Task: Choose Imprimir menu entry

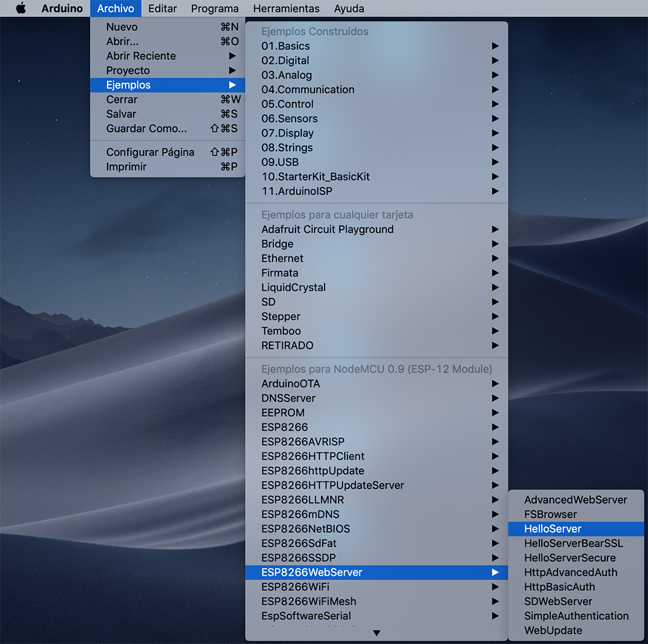Action: tap(168, 166)
